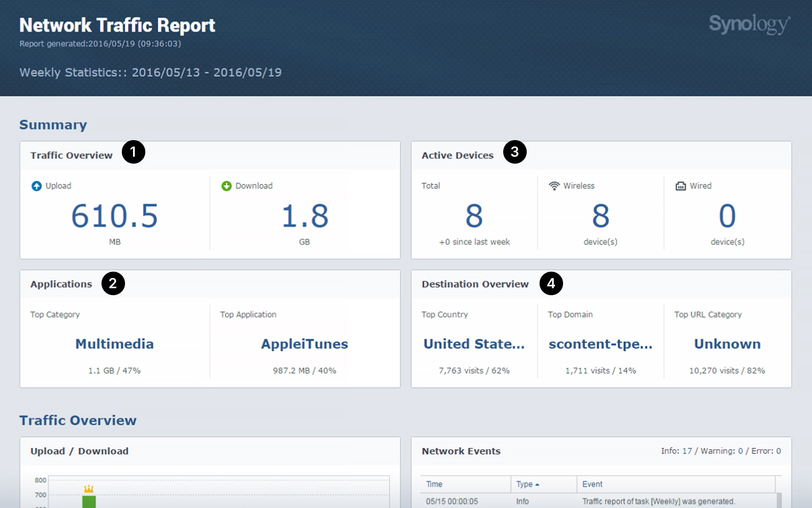Sort events by the Time column

click(434, 484)
